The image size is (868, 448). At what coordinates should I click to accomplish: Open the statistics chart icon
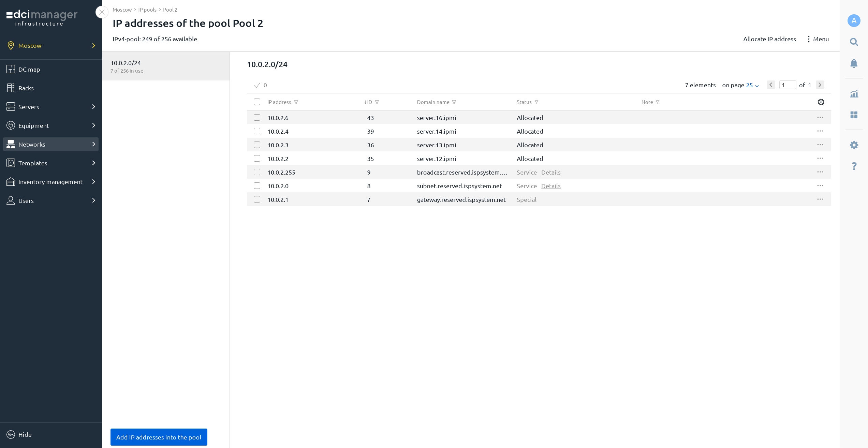click(854, 94)
